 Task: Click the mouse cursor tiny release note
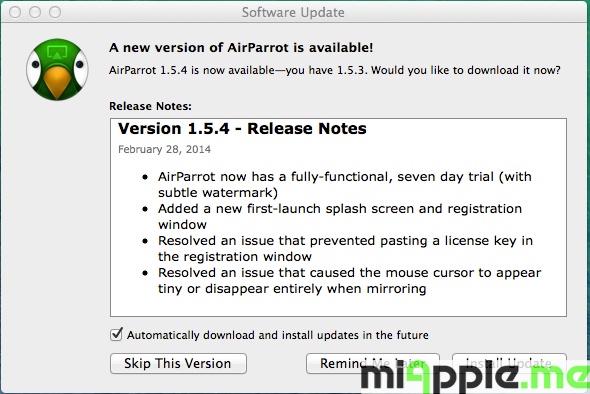click(349, 280)
